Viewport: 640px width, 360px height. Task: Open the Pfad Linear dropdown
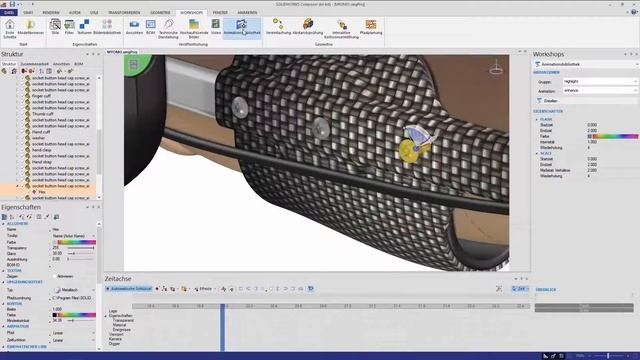73,333
